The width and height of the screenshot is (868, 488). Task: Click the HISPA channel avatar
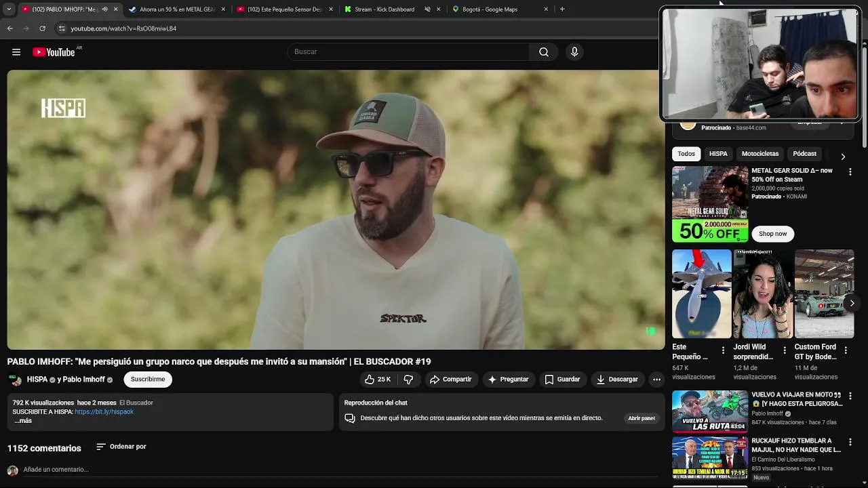coord(14,380)
